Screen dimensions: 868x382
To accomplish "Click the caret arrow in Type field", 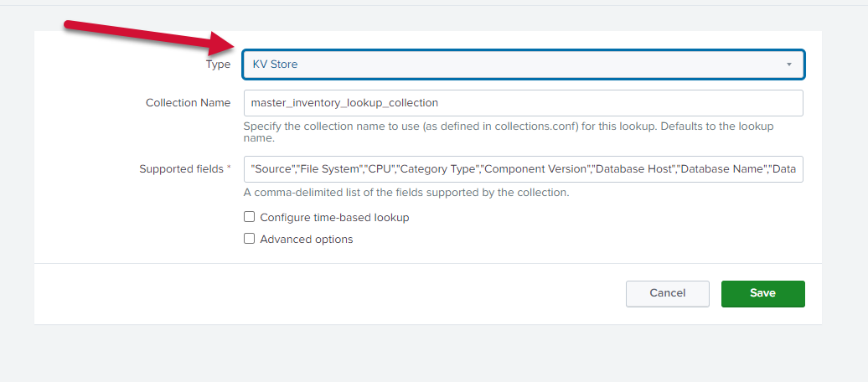I will [788, 65].
